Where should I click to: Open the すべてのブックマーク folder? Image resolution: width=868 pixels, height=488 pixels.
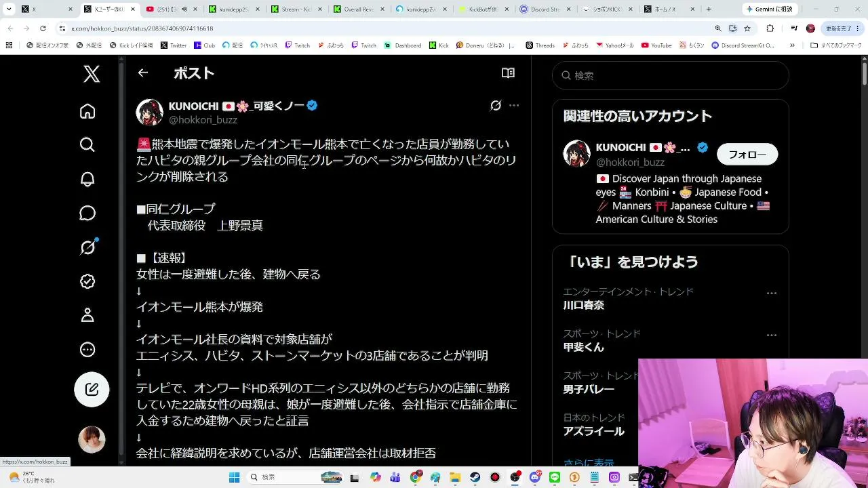(835, 45)
